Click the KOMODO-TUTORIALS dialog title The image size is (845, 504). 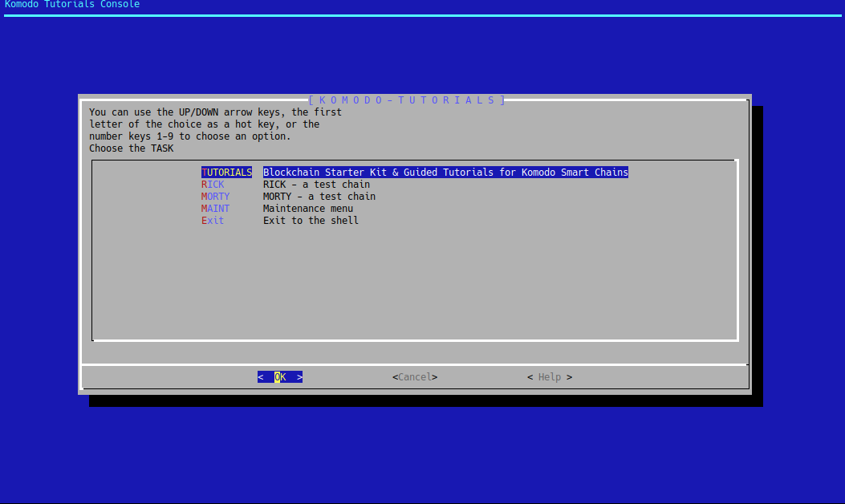tap(407, 100)
